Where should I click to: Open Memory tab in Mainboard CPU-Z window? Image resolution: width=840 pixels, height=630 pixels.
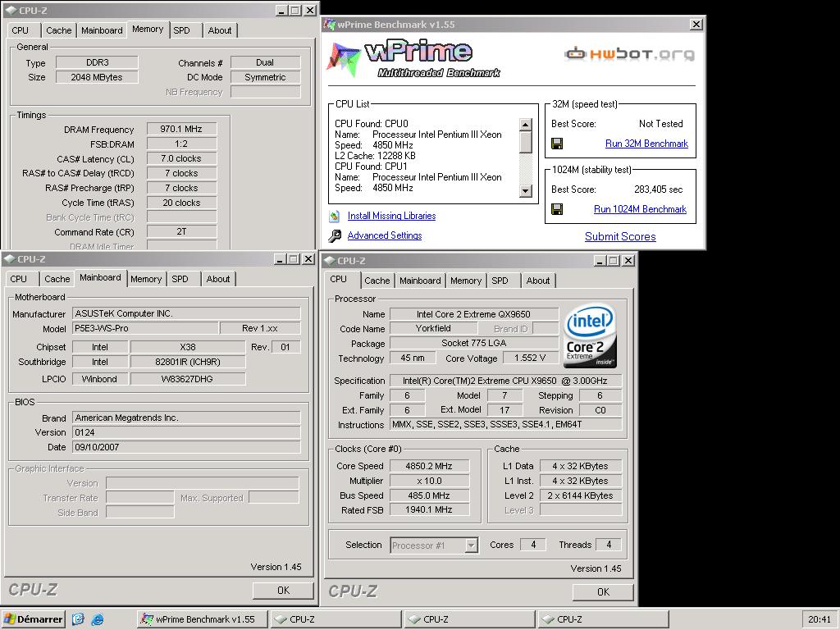tap(146, 279)
